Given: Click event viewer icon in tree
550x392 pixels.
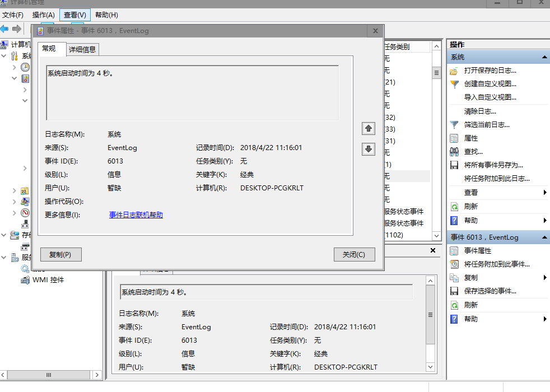Looking at the screenshot, I should coord(25,78).
